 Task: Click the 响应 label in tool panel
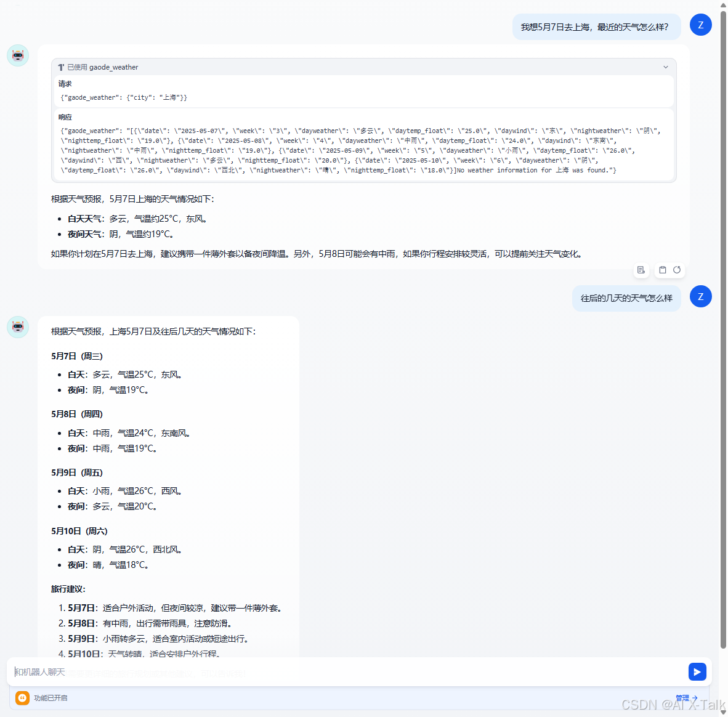(65, 118)
